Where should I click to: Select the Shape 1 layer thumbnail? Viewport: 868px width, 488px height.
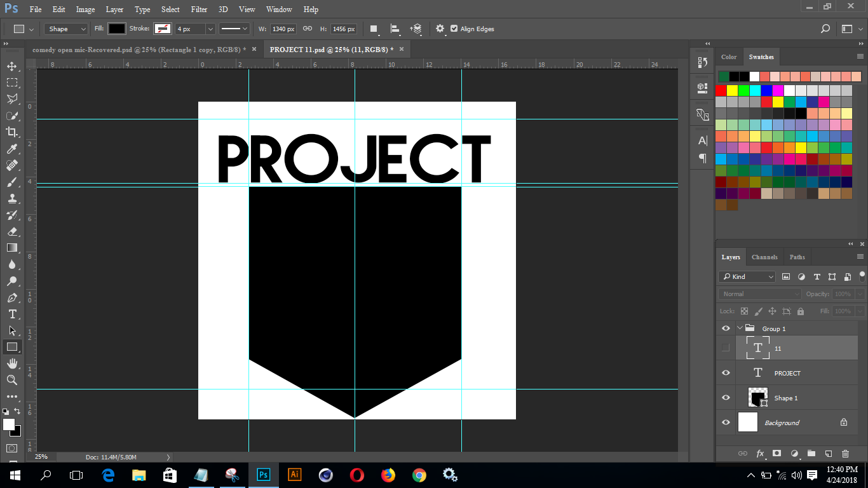pyautogui.click(x=758, y=398)
